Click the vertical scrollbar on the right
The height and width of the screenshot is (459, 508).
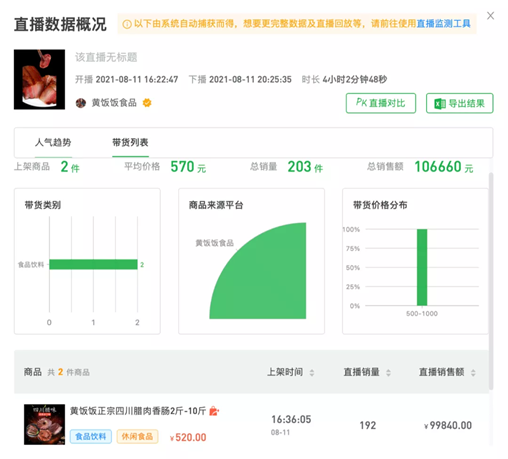491,281
